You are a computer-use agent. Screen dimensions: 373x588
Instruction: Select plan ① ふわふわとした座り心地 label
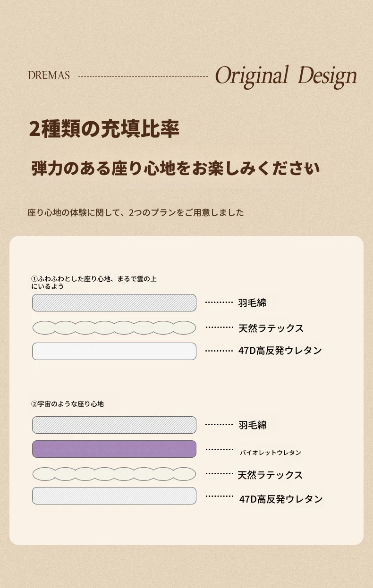coord(94,283)
